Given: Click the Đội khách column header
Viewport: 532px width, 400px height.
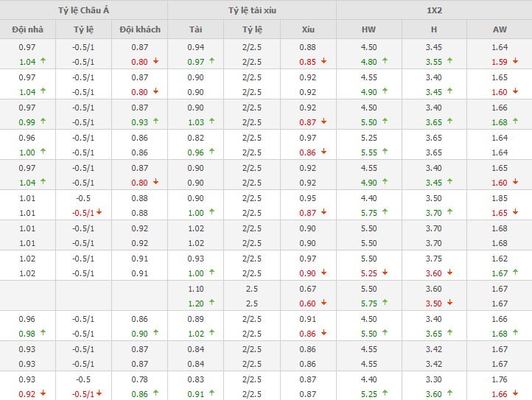Looking at the screenshot, I should (139, 29).
